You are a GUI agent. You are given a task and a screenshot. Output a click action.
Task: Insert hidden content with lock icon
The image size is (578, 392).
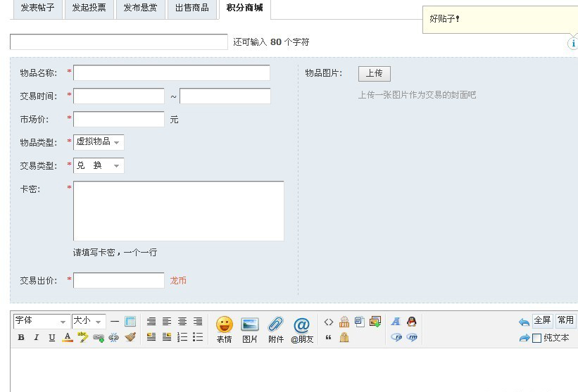pos(344,337)
